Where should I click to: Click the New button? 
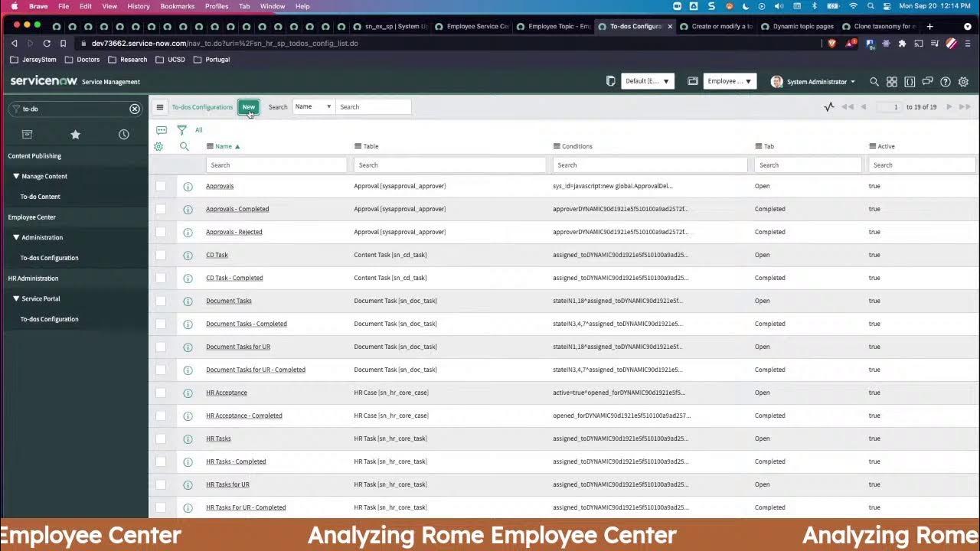[x=248, y=107]
